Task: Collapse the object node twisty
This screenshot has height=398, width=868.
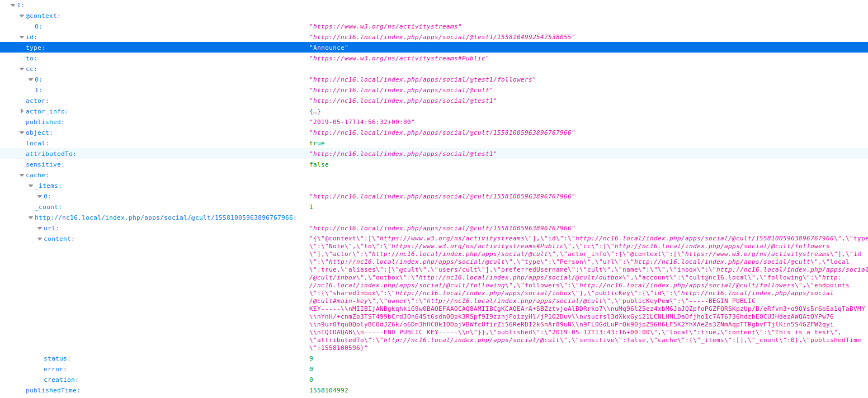Action: point(22,132)
